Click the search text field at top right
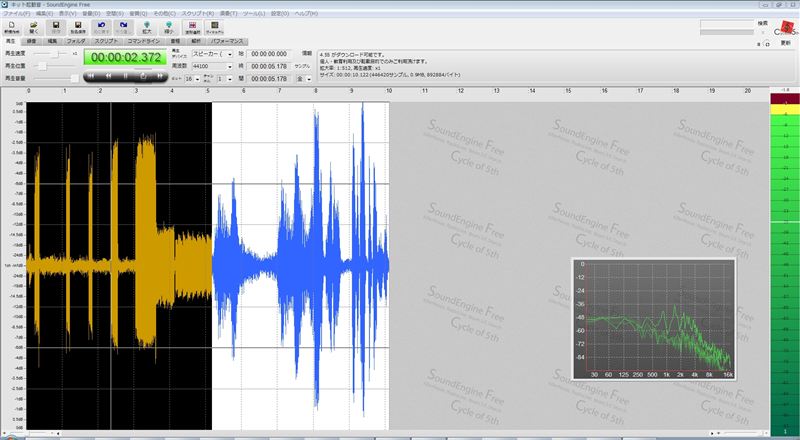Viewport: 800px width, 440px height. pos(727,24)
